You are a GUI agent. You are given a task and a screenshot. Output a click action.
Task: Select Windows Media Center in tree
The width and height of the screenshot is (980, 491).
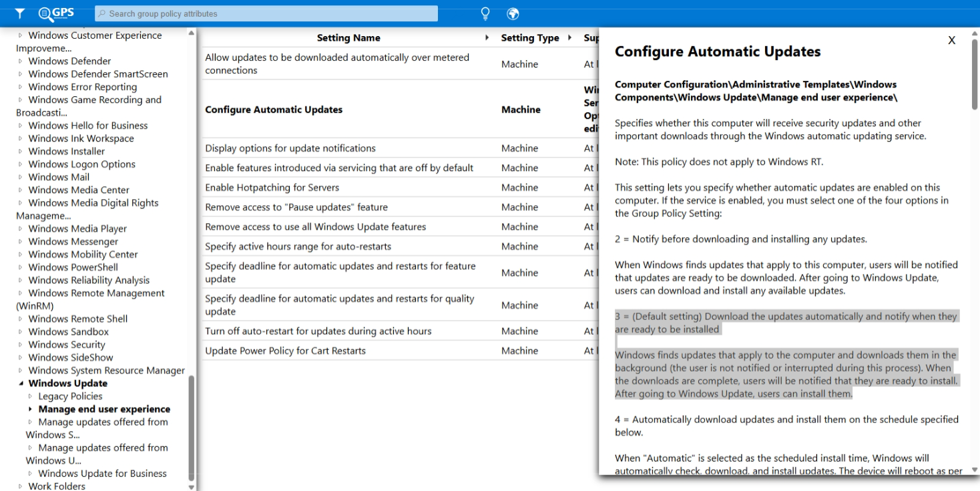tap(79, 190)
